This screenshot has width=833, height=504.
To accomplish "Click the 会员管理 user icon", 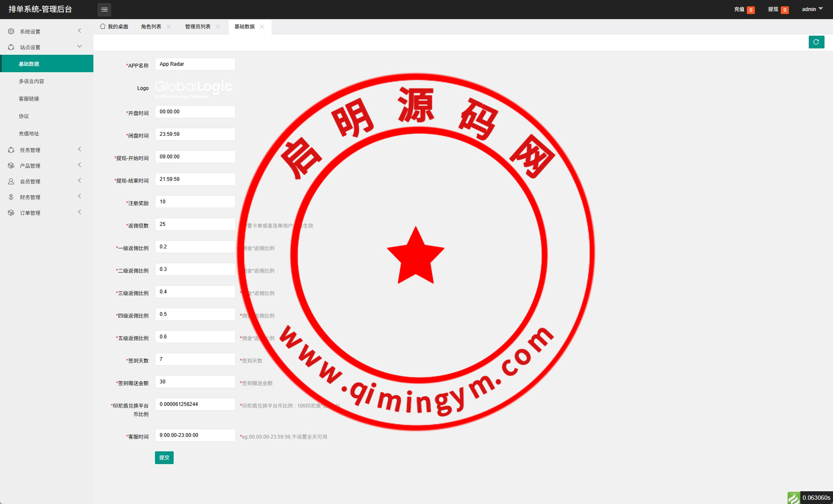I will 11,181.
